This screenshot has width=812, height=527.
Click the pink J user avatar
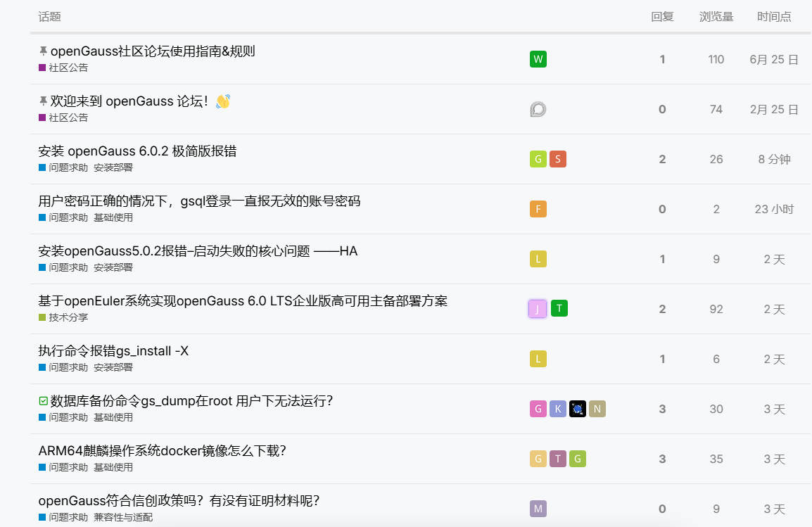[538, 308]
